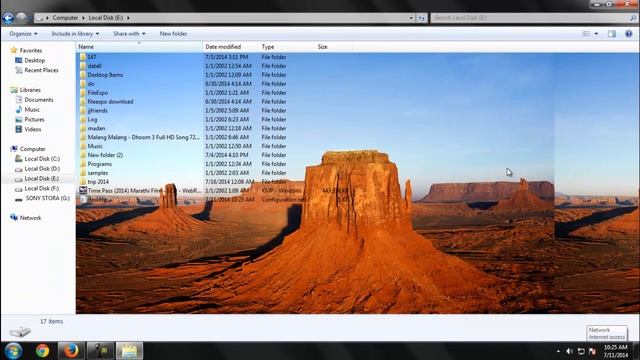640x360 pixels.
Task: Open the Windows Start button
Action: coord(13,351)
